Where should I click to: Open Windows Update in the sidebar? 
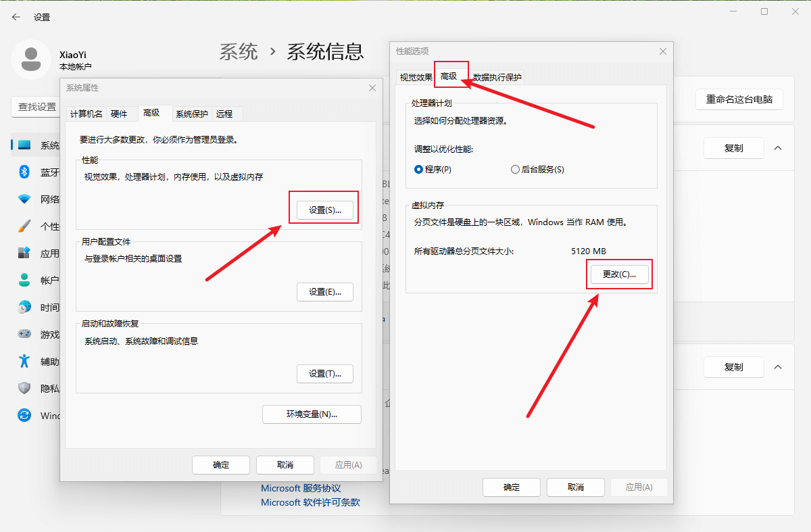24,415
